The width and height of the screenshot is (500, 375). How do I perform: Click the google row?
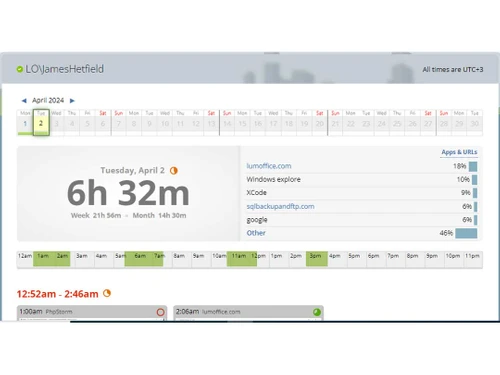click(x=362, y=220)
